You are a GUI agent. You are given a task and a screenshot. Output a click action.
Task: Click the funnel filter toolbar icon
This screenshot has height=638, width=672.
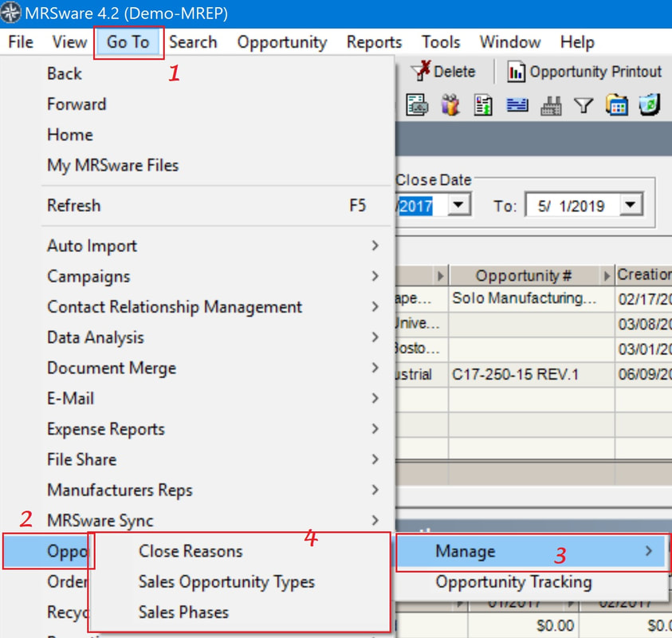[x=584, y=105]
